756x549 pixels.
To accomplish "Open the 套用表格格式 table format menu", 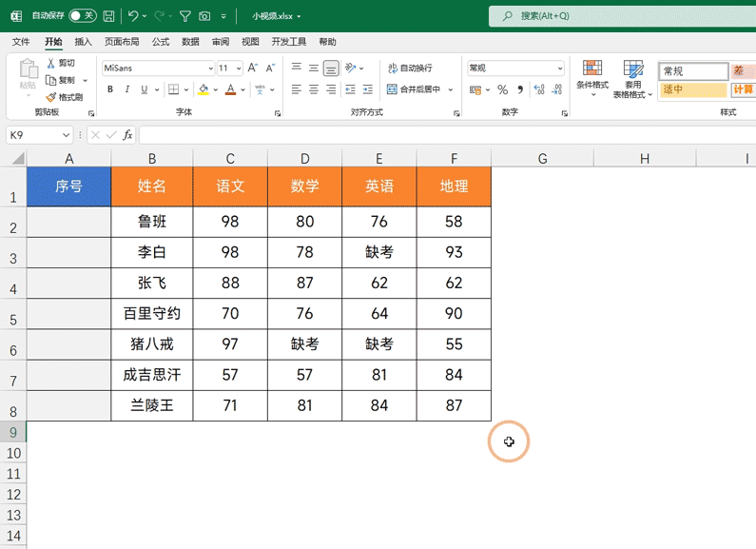I will (x=632, y=79).
